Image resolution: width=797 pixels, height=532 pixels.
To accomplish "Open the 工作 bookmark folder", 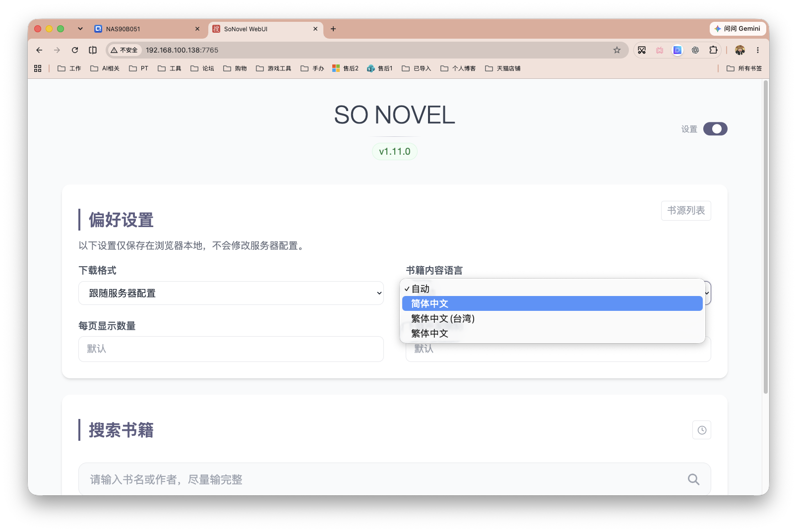I will coord(69,68).
